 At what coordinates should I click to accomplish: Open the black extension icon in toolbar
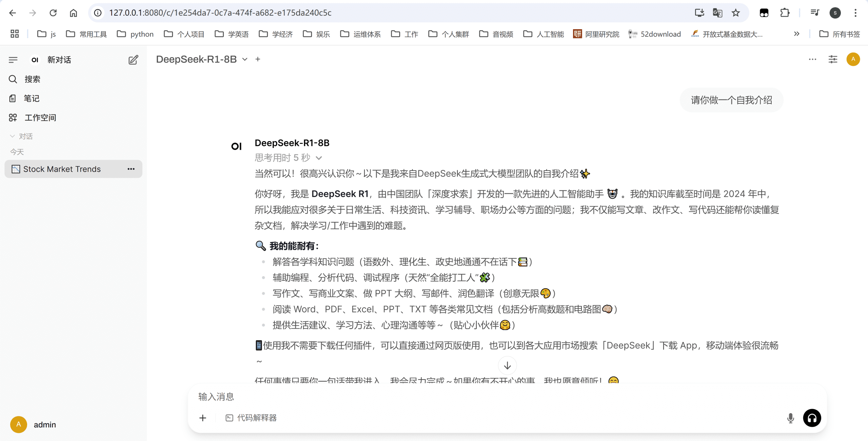click(764, 13)
